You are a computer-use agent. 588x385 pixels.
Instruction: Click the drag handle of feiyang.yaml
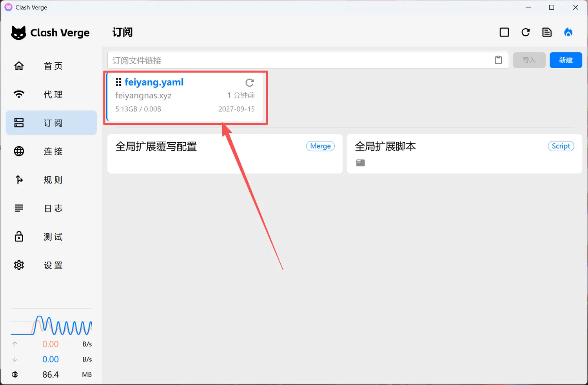click(118, 82)
